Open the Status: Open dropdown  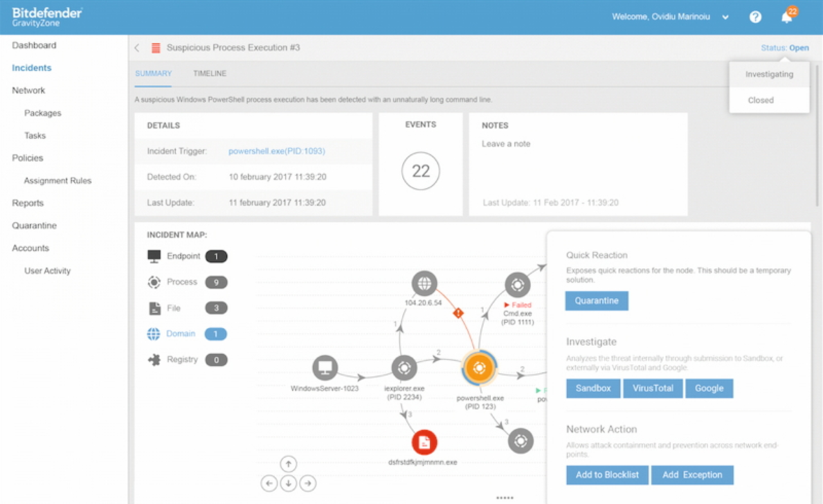(784, 48)
